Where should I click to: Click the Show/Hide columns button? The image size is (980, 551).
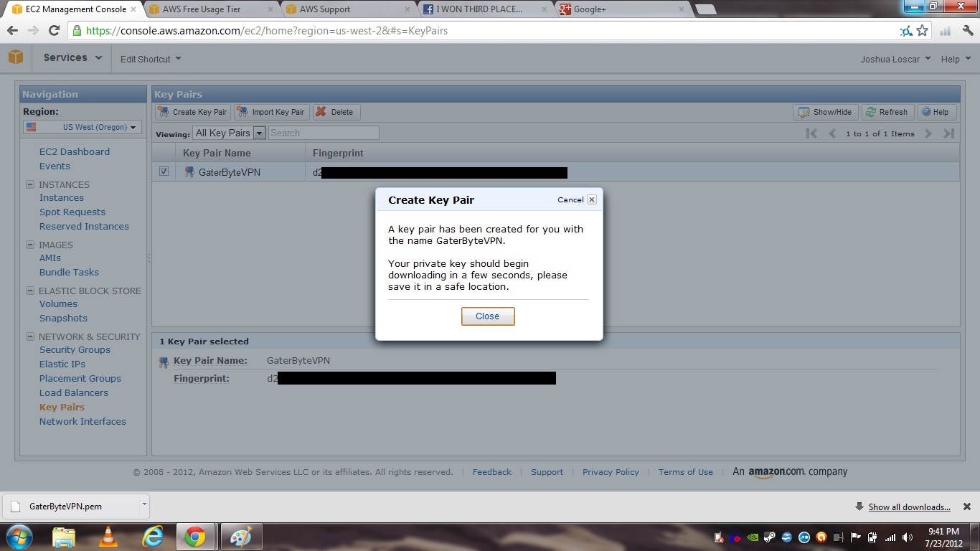(825, 112)
